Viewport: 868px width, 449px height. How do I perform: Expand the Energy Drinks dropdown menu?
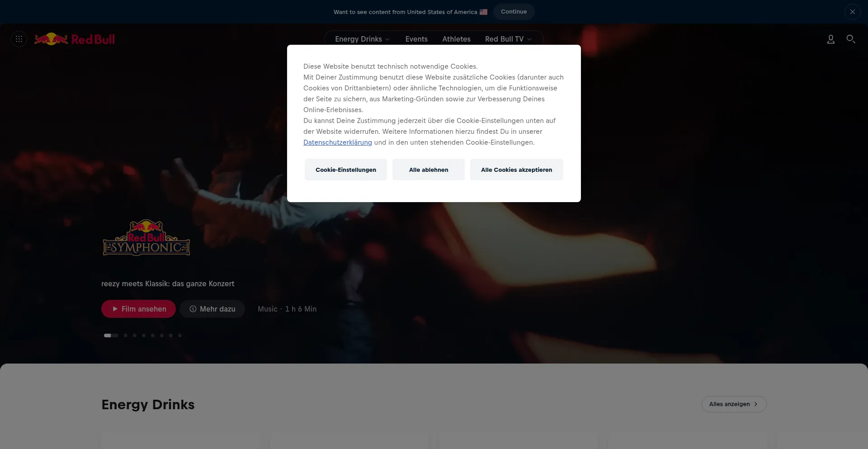click(x=362, y=39)
